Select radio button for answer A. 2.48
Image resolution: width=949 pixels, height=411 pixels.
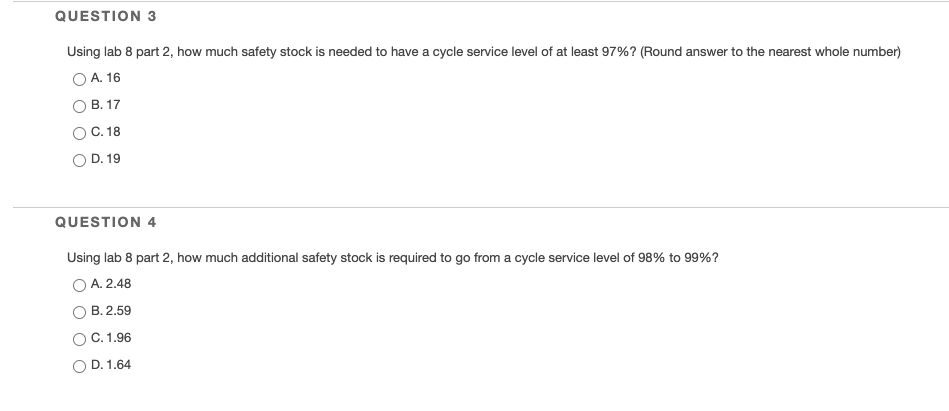79,285
